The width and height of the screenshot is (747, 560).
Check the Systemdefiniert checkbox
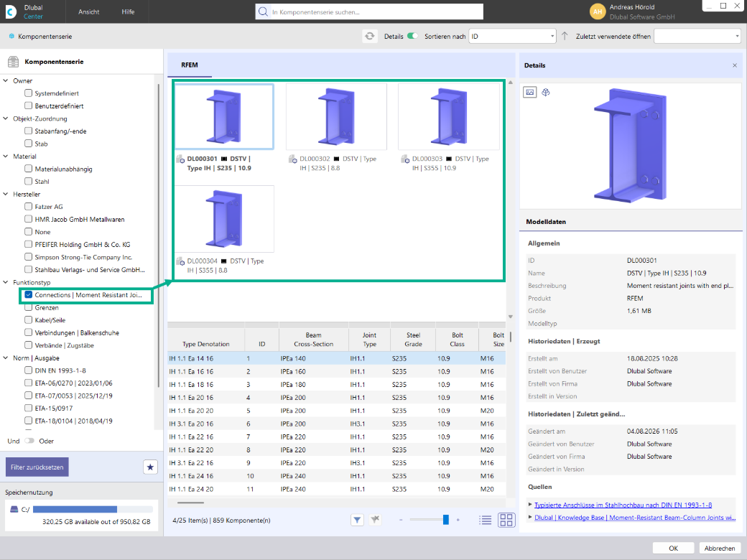(x=29, y=93)
